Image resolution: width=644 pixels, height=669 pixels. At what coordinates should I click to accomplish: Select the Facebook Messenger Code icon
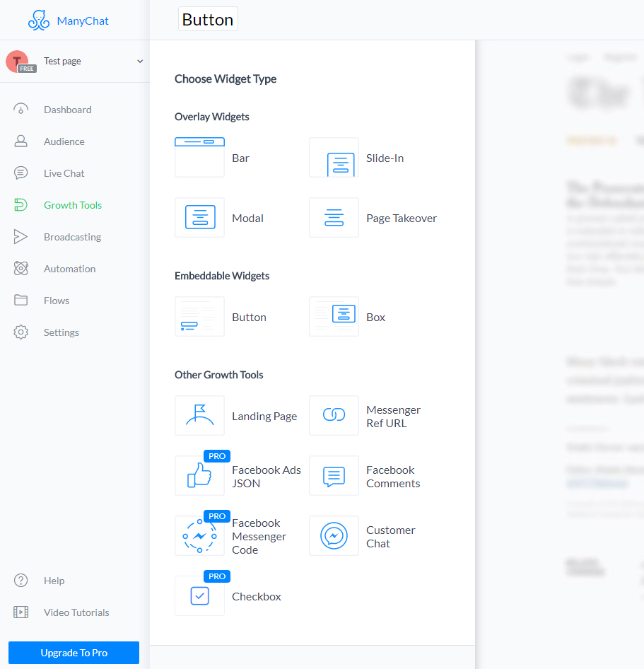tap(199, 536)
